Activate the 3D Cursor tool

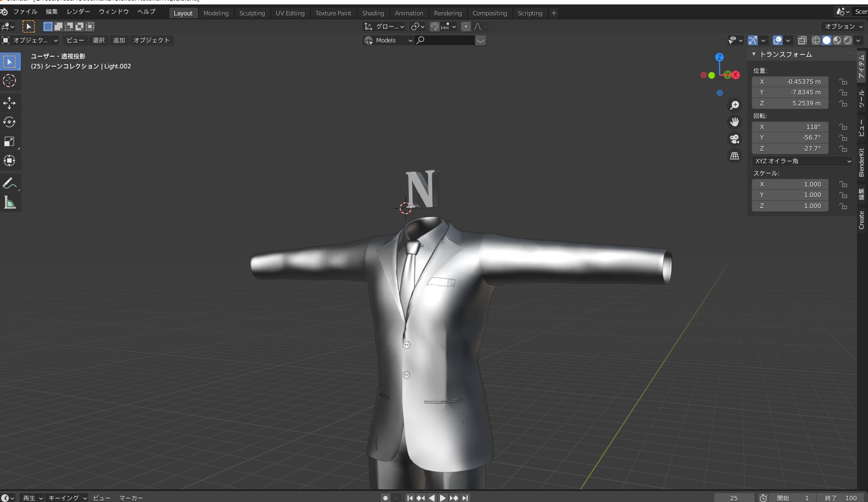pos(9,81)
